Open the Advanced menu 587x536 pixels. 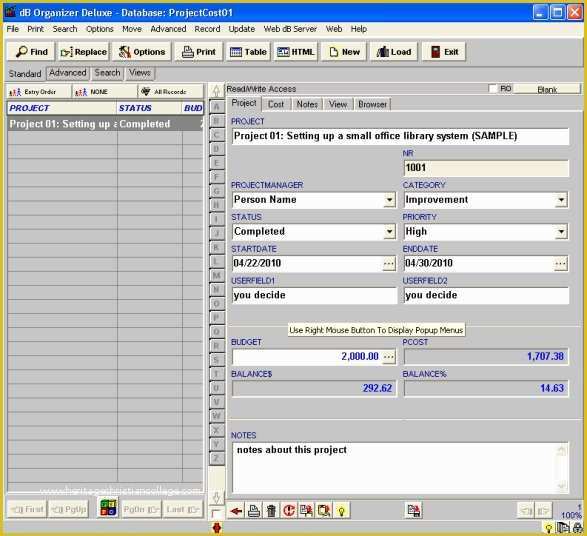[x=168, y=29]
